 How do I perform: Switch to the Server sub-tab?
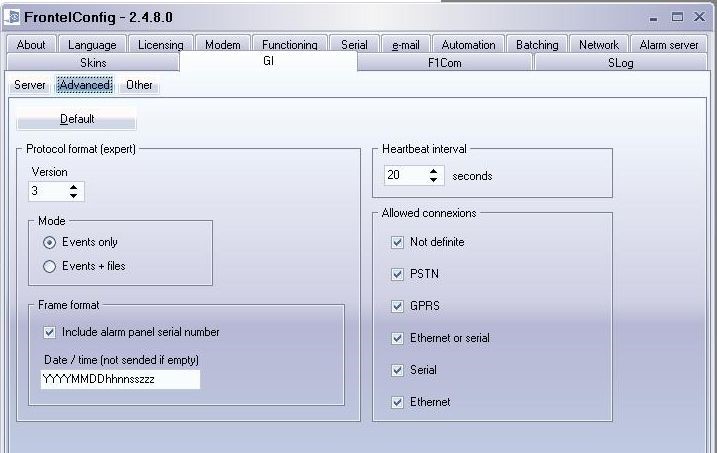pyautogui.click(x=30, y=85)
